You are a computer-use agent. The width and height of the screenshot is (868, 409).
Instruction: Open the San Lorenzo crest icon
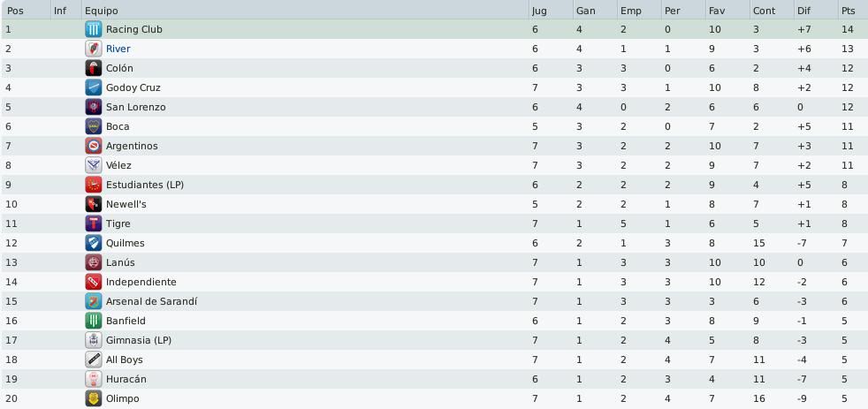pyautogui.click(x=94, y=107)
